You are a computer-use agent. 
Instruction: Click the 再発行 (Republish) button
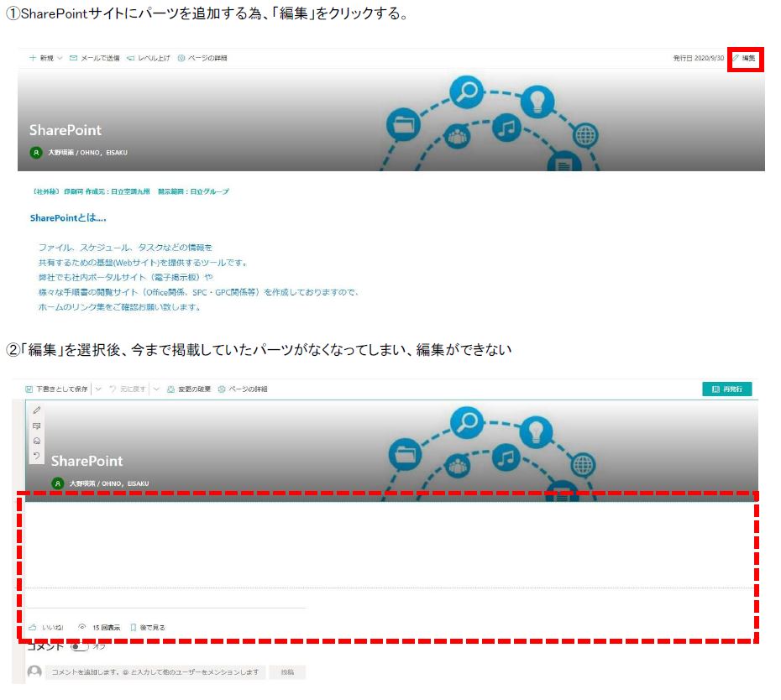click(726, 389)
